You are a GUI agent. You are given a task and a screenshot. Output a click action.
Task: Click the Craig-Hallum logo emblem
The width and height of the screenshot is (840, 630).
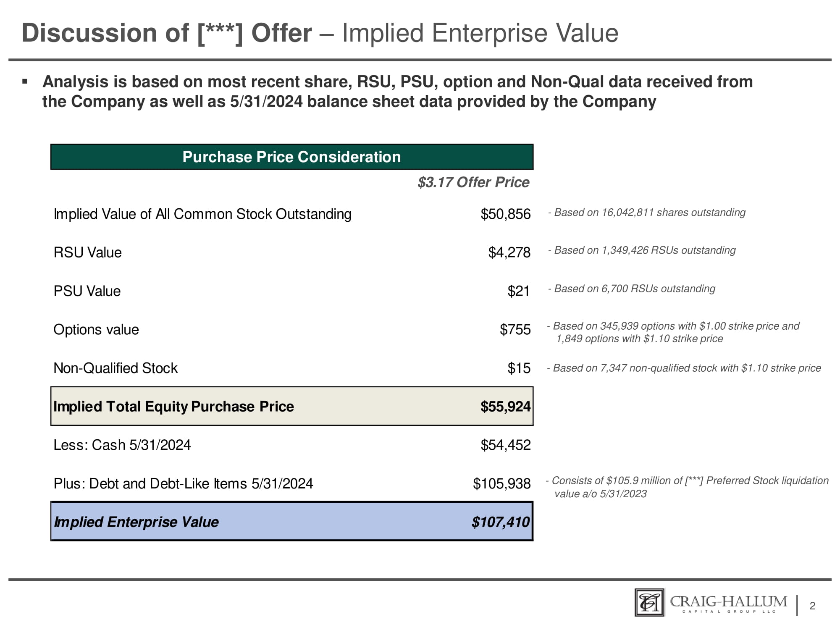click(x=649, y=603)
